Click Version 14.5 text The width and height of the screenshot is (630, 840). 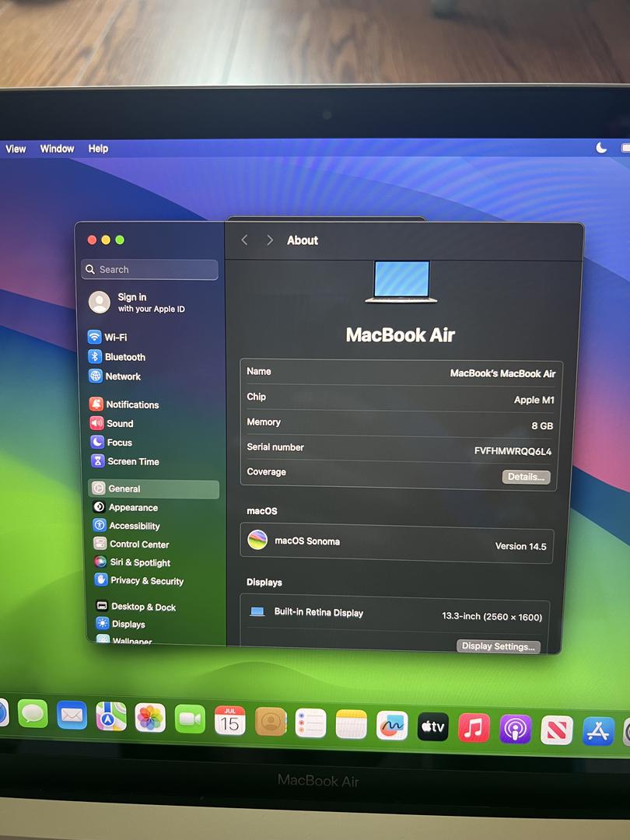tap(520, 546)
